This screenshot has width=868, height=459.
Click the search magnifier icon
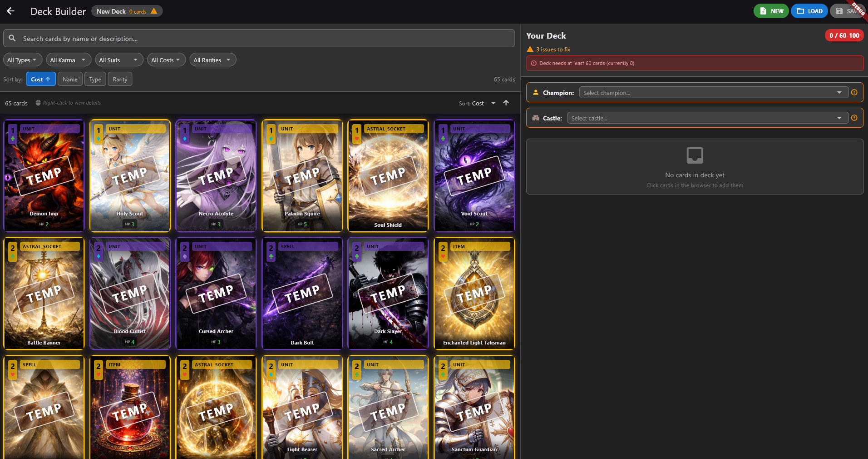[x=12, y=39]
